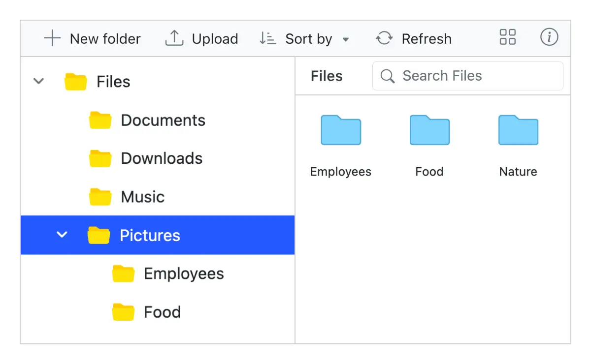This screenshot has height=364, width=591.
Task: Click the yellow Music folder icon
Action: (x=100, y=196)
